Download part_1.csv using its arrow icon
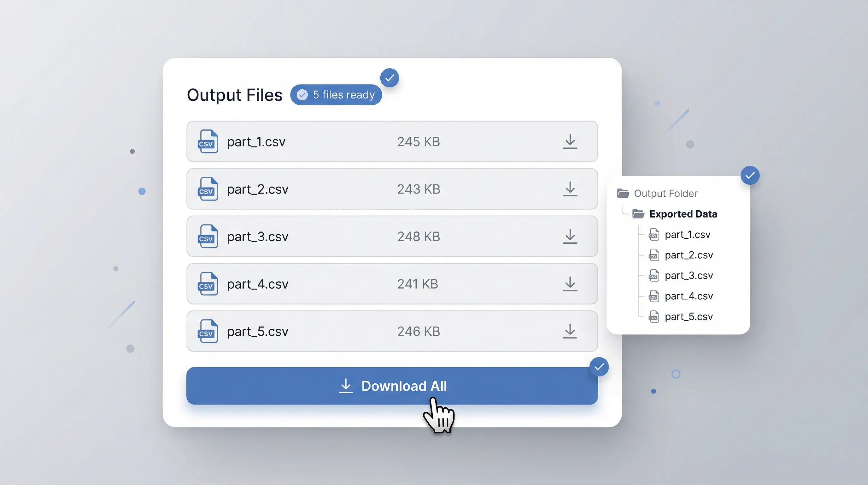Viewport: 868px width, 485px height. coord(570,142)
